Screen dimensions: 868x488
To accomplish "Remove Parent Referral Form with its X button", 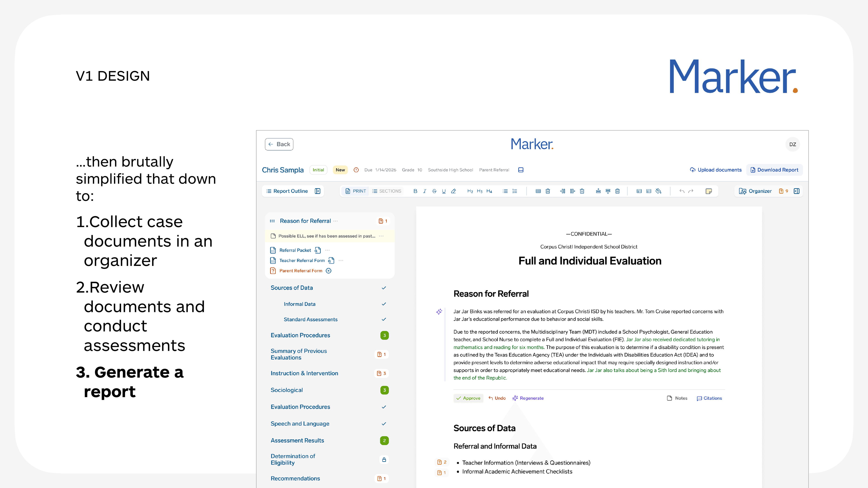I will (x=328, y=271).
